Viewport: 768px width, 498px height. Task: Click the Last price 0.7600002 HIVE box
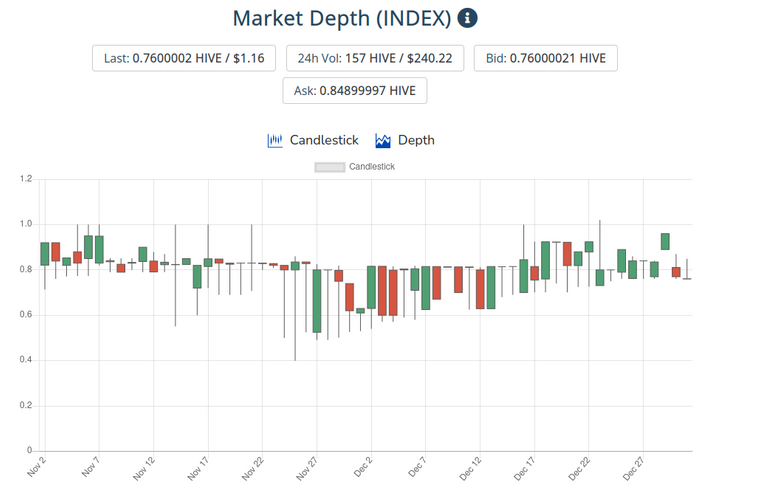[184, 58]
